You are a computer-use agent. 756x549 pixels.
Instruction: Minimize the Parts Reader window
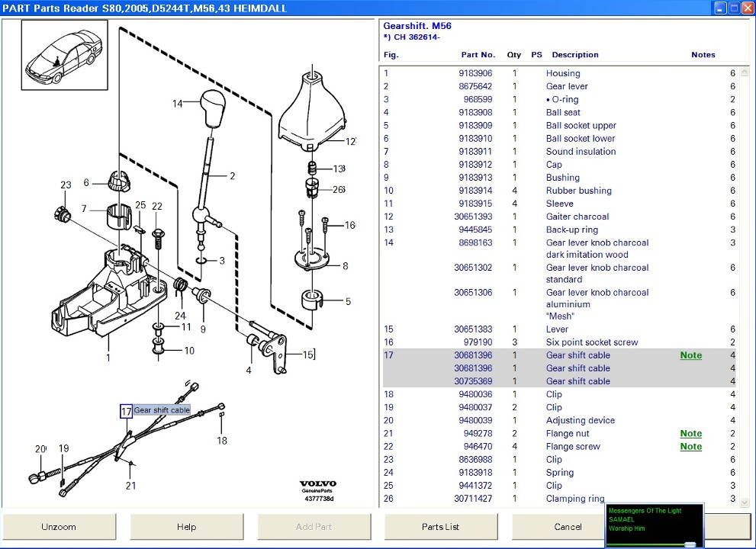pyautogui.click(x=720, y=8)
